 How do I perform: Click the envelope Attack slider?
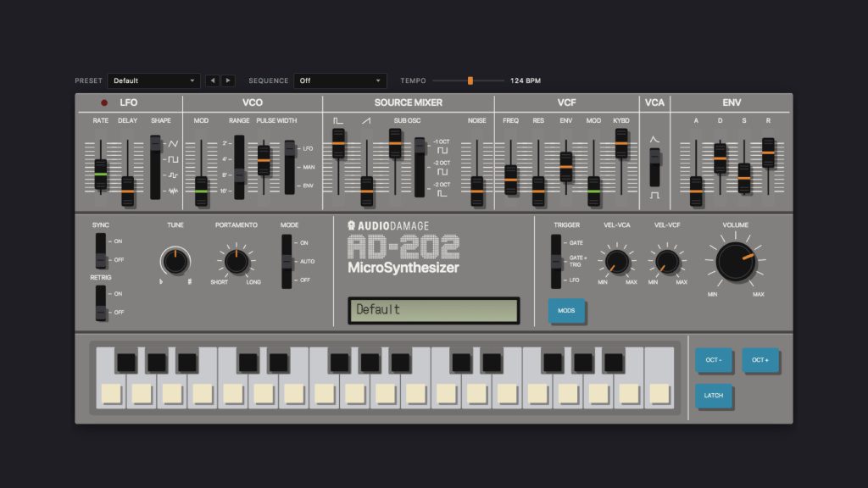click(x=696, y=191)
